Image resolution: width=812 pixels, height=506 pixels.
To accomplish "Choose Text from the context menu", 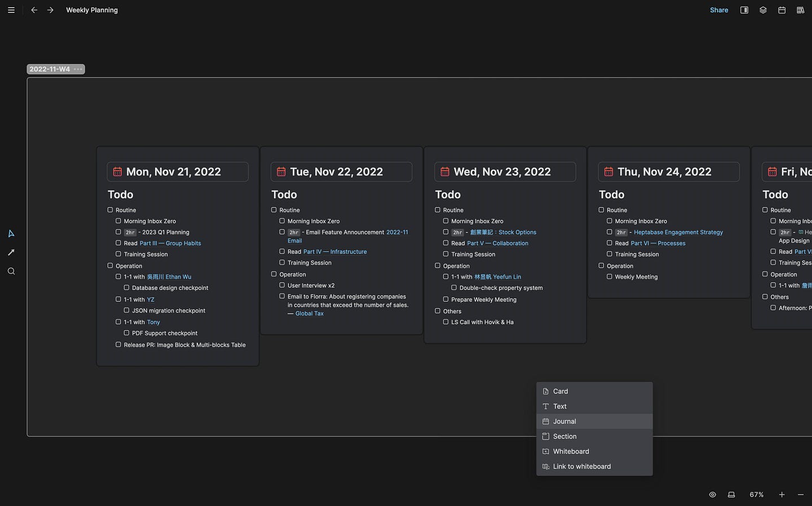I will tap(594, 406).
